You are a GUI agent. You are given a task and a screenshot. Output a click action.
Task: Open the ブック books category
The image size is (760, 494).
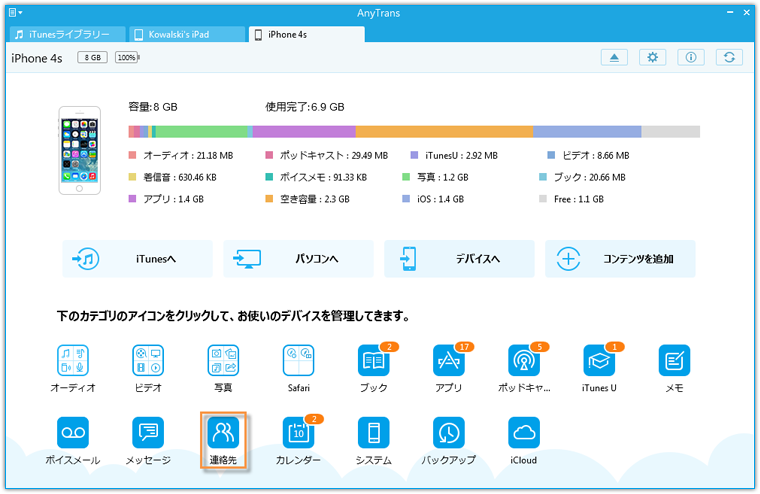coord(373,360)
